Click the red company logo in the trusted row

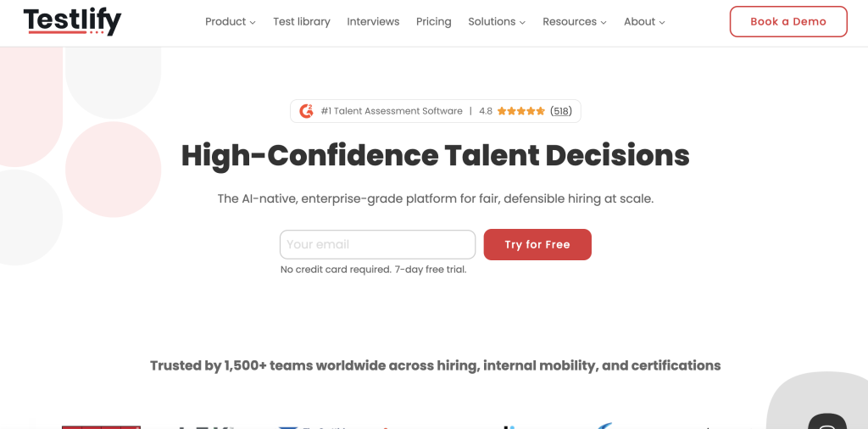[x=101, y=426]
